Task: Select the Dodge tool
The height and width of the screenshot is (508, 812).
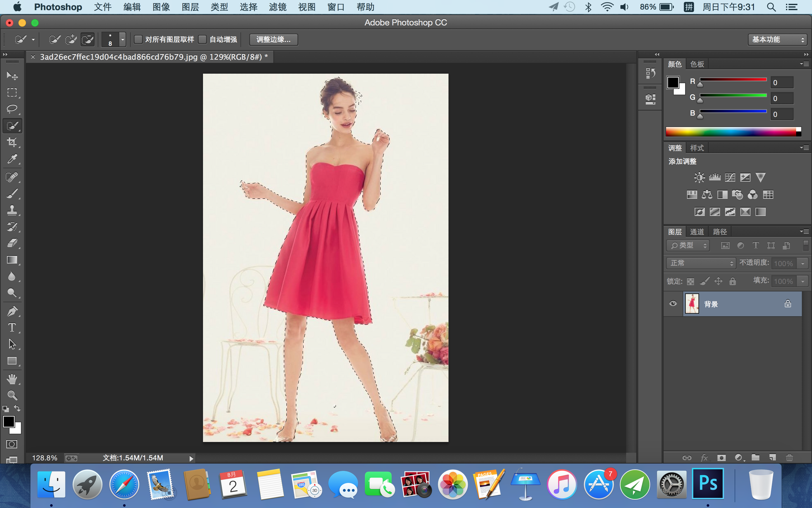Action: [12, 293]
